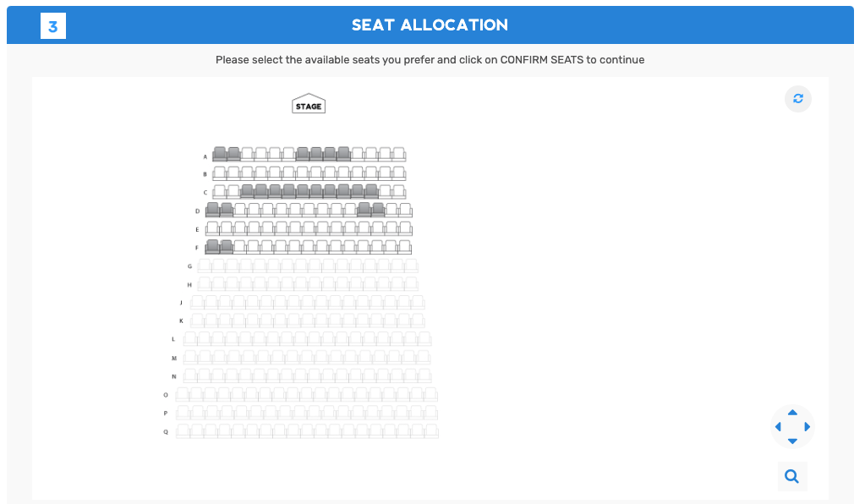The width and height of the screenshot is (865, 504).
Task: Select the rightmost seat in row F
Action: 405,247
